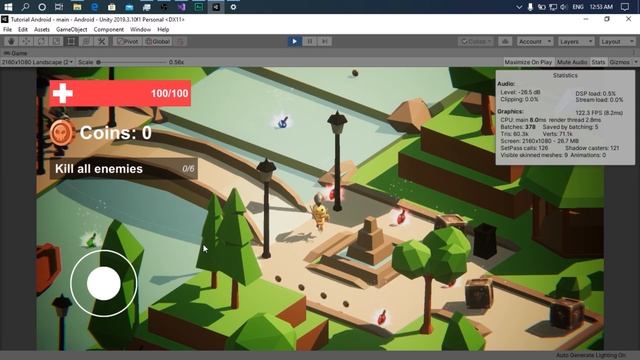This screenshot has height=360, width=640.
Task: Select the Rotate tool
Action: [x=41, y=41]
